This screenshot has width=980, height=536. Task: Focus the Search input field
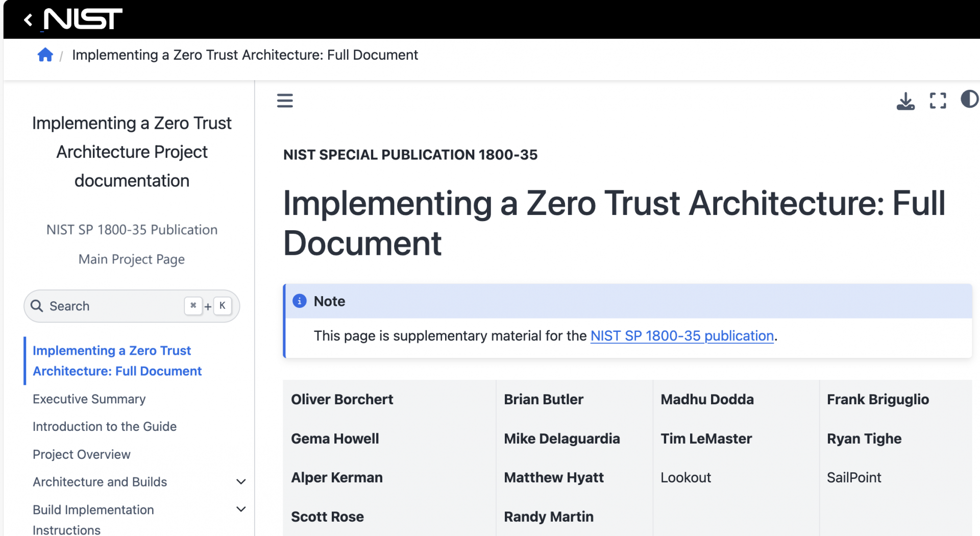click(112, 306)
